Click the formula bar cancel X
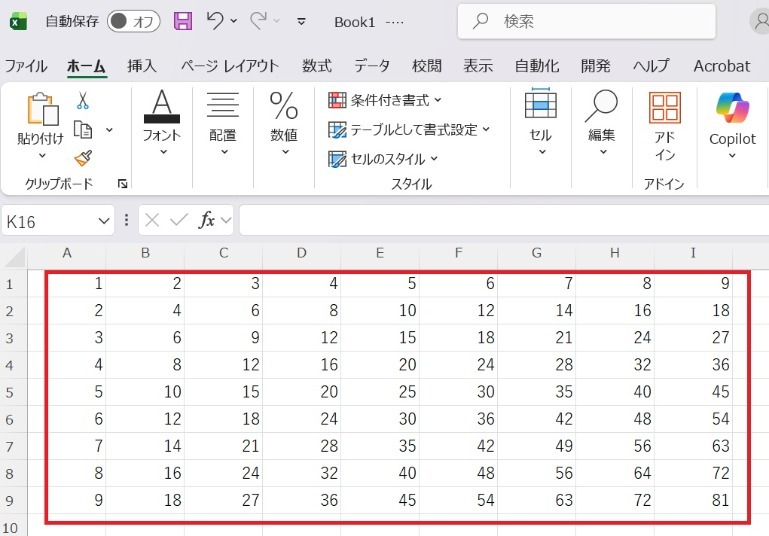 click(x=152, y=221)
